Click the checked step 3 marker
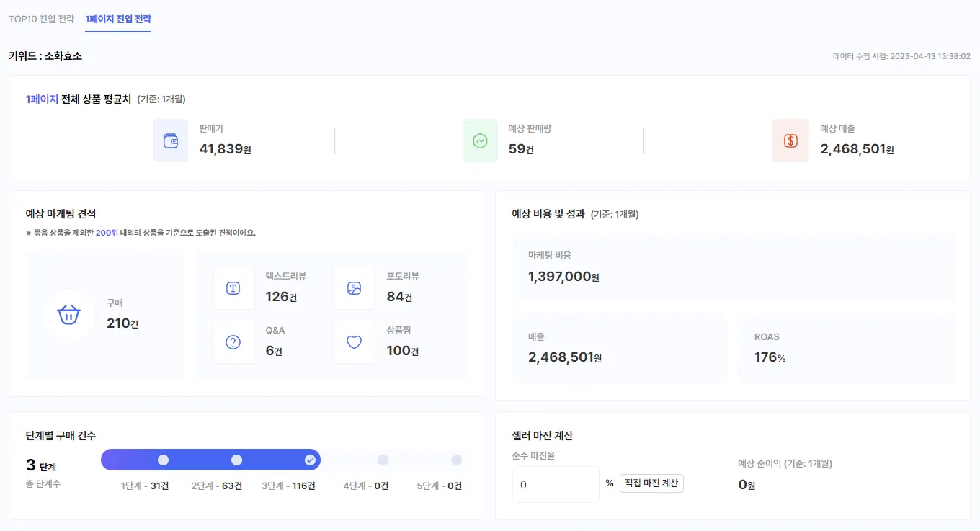980x531 pixels. 310,460
